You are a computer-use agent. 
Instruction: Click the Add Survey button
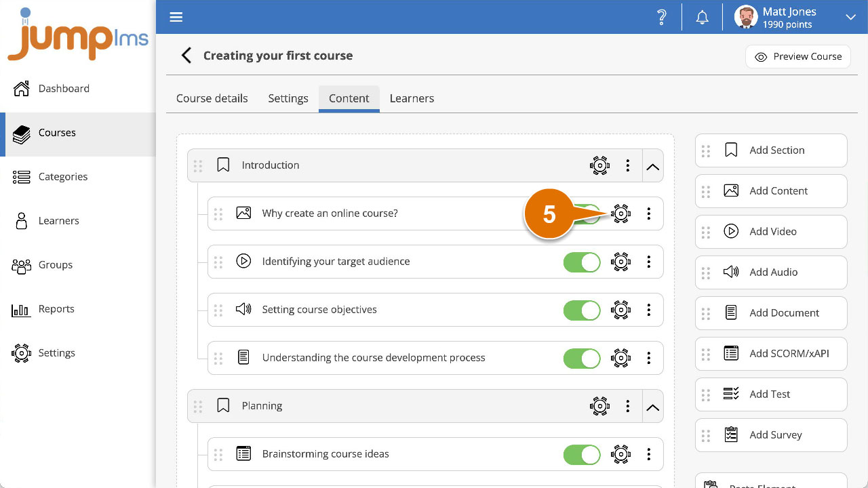(771, 435)
